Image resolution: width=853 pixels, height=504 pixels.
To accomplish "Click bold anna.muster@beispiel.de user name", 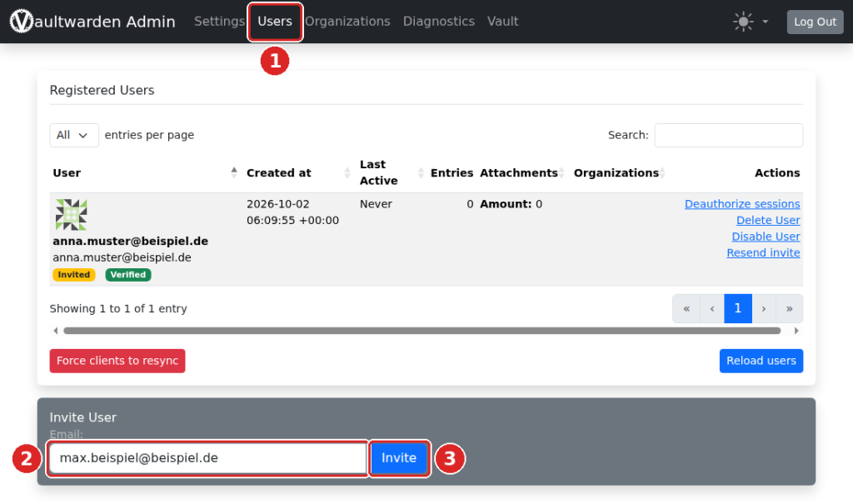I will point(131,241).
